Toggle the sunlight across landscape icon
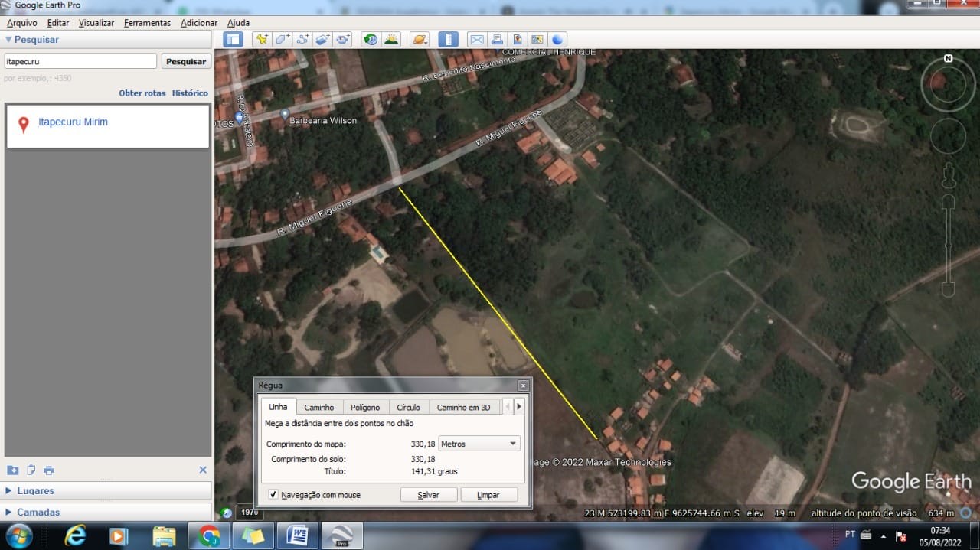Viewport: 980px width, 550px height. (391, 40)
